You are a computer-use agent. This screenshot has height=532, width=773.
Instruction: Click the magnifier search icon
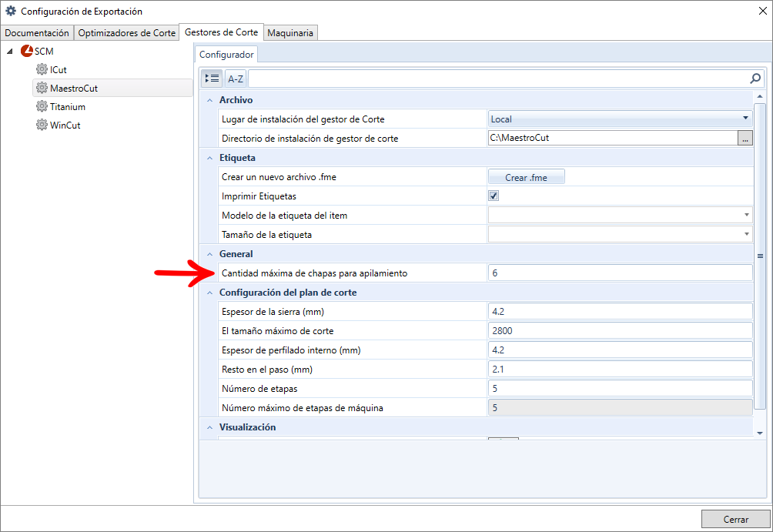point(755,79)
